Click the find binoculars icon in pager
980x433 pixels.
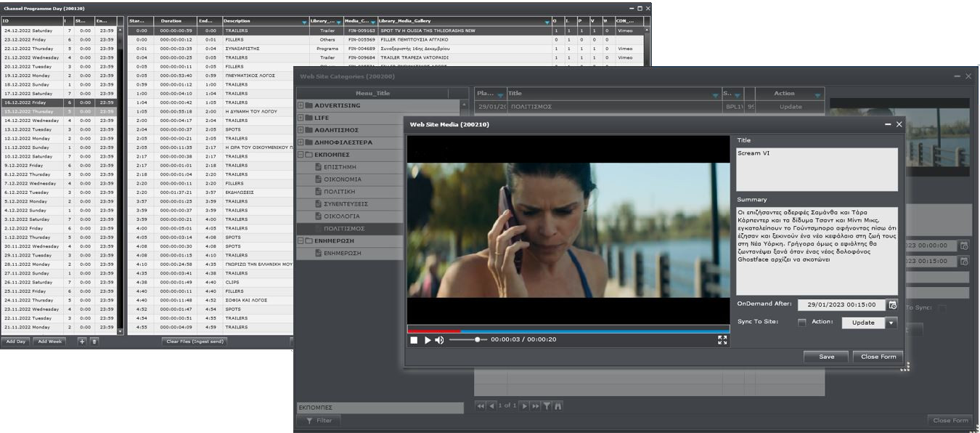(x=558, y=405)
